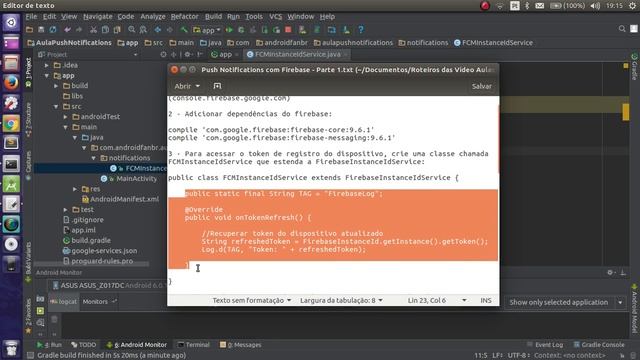The height and width of the screenshot is (360, 640).
Task: Click the Salvar button
Action: point(482,86)
